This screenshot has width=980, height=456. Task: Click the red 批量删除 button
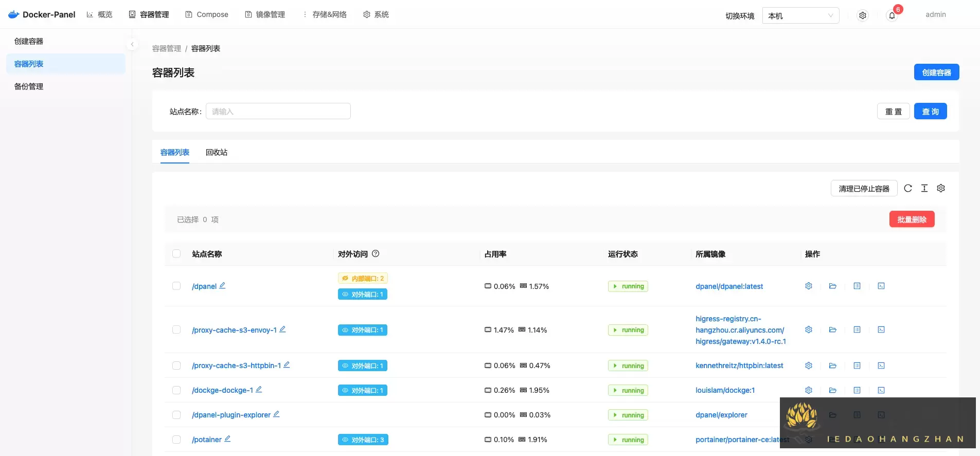pyautogui.click(x=912, y=219)
